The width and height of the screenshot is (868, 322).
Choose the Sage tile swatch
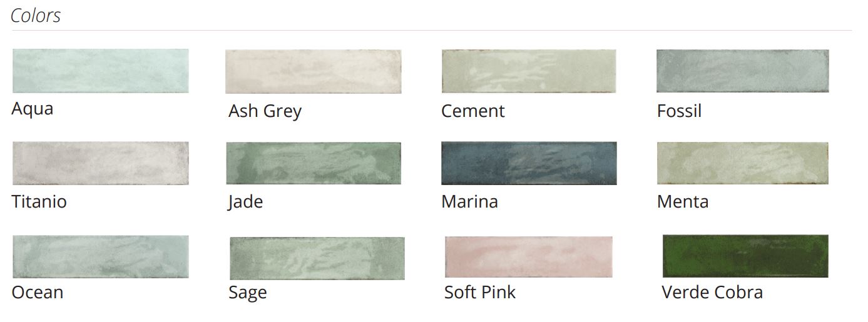coord(317,258)
